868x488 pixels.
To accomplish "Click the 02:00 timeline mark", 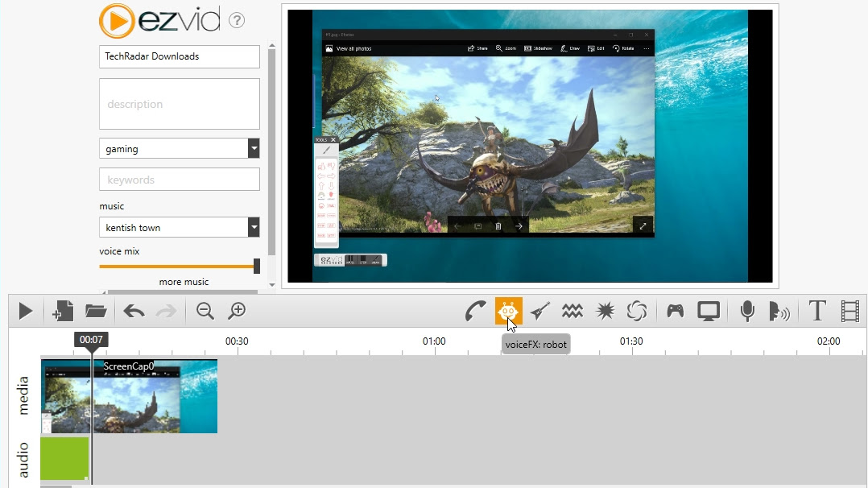I will tap(829, 341).
